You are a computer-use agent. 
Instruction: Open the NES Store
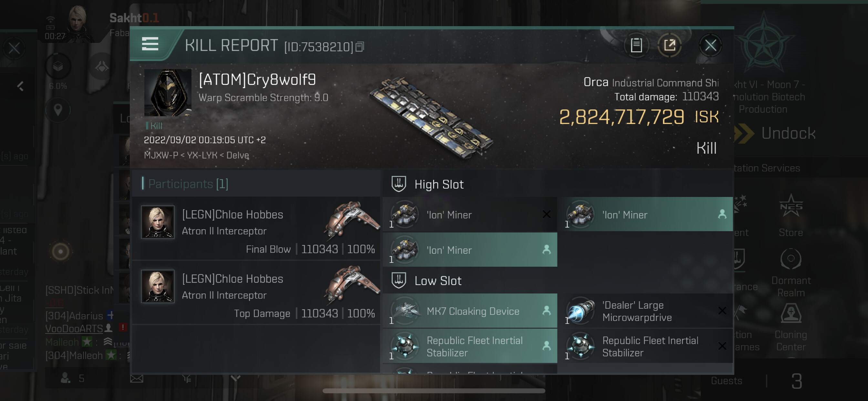point(791,216)
